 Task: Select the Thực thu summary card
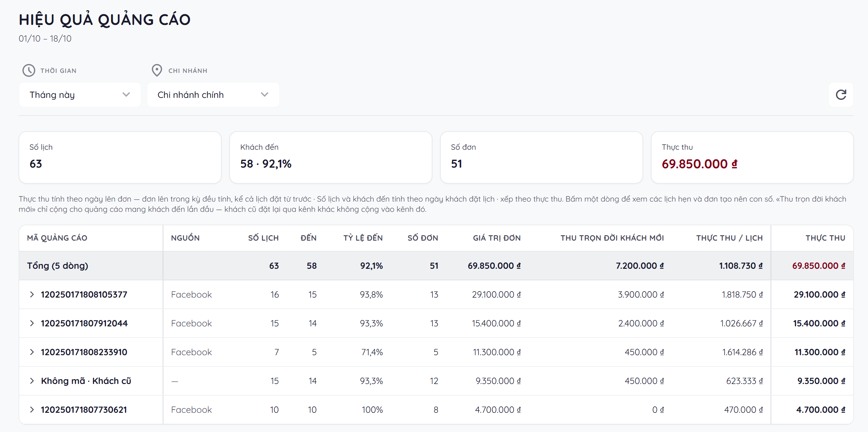(x=752, y=157)
